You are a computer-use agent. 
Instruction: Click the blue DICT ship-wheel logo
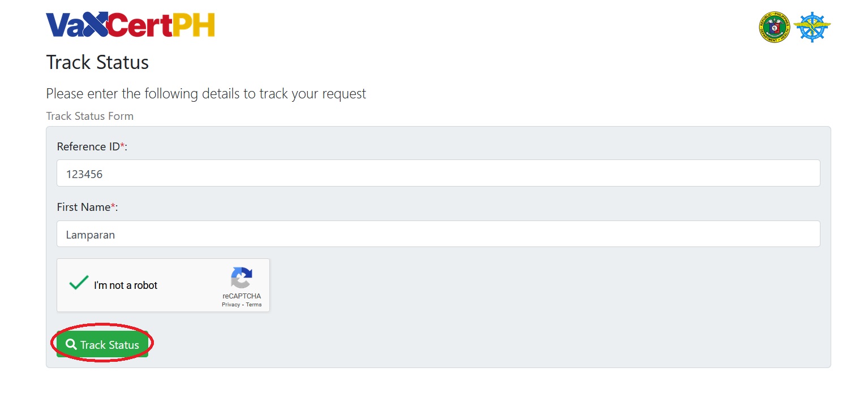[x=812, y=27]
